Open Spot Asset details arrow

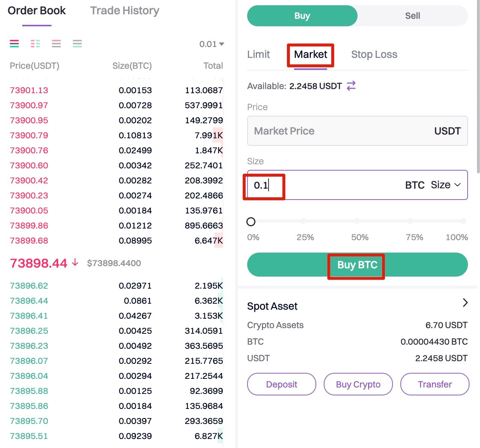pyautogui.click(x=465, y=303)
